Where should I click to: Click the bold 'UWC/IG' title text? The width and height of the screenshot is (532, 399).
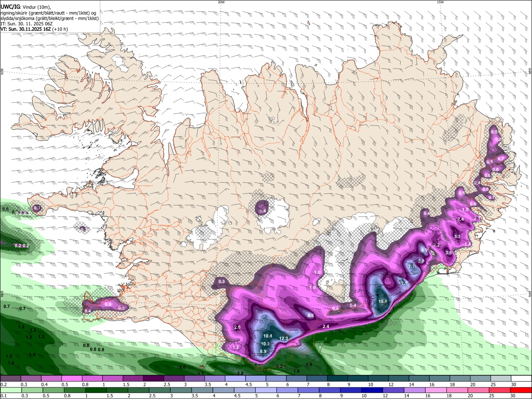coord(10,7)
